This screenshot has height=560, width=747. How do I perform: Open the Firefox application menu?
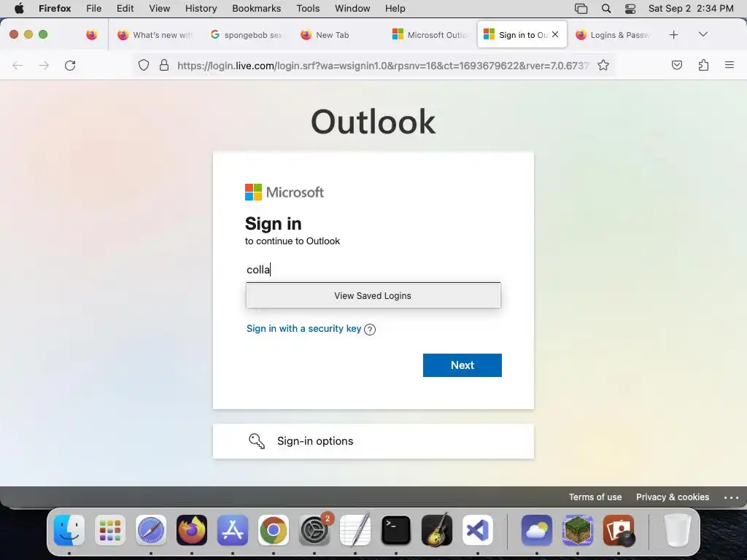click(55, 8)
